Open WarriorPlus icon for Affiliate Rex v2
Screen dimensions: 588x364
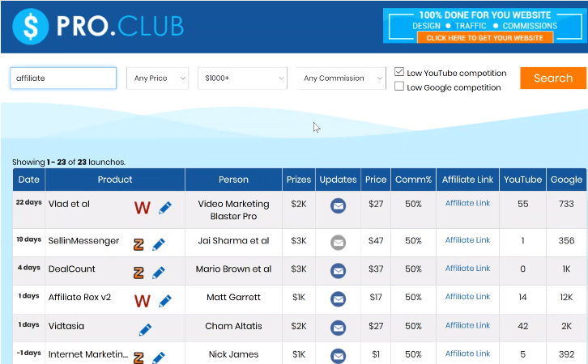pyautogui.click(x=143, y=301)
